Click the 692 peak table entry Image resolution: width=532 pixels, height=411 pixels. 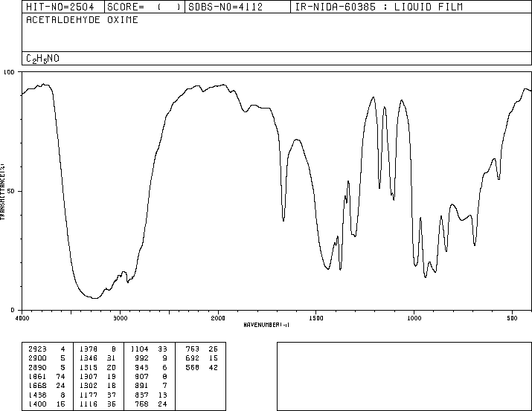[x=193, y=357]
